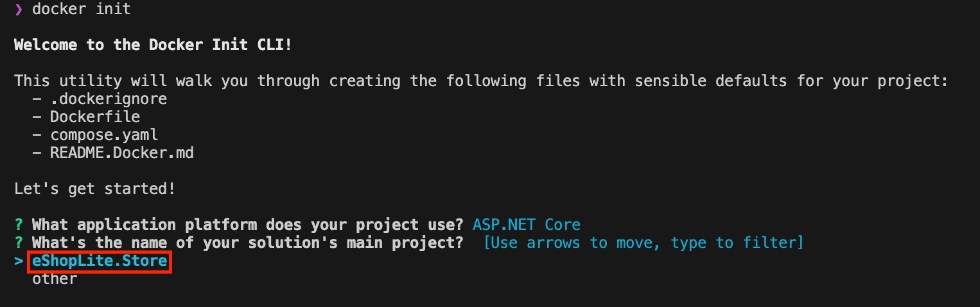Click the green question mark before application platform
The height and width of the screenshot is (307, 980).
pyautogui.click(x=19, y=225)
